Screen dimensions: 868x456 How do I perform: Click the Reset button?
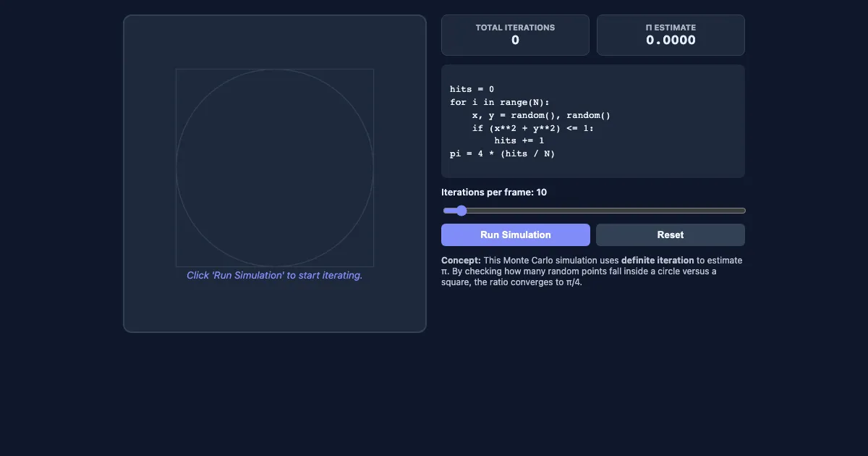pos(671,235)
